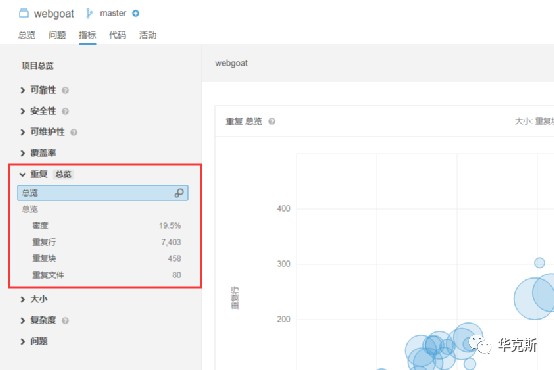
Task: Open help icon next to 安全性
Action: pyautogui.click(x=65, y=111)
